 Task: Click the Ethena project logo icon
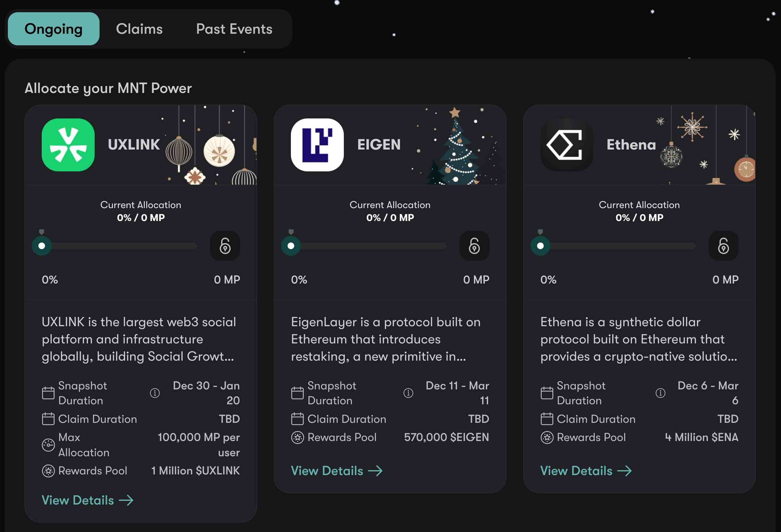(567, 145)
